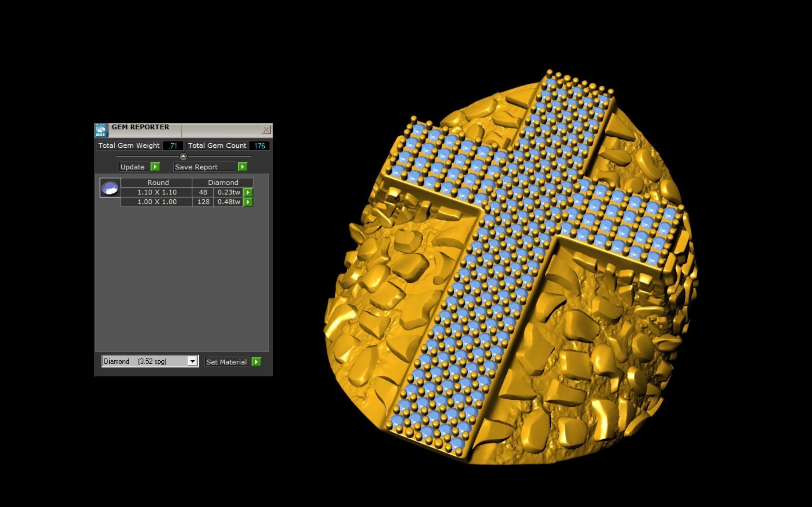The image size is (812, 507).
Task: Click the Save Report button
Action: pos(205,167)
